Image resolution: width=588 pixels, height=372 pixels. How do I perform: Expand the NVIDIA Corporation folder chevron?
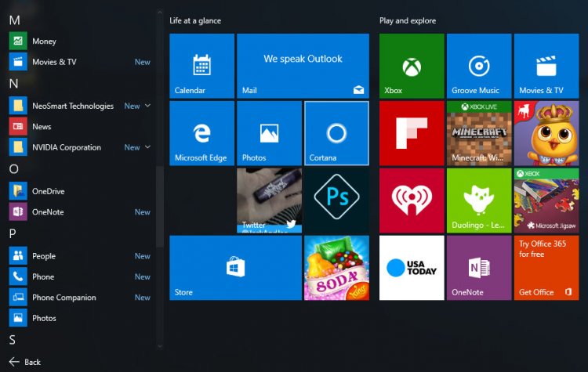147,147
